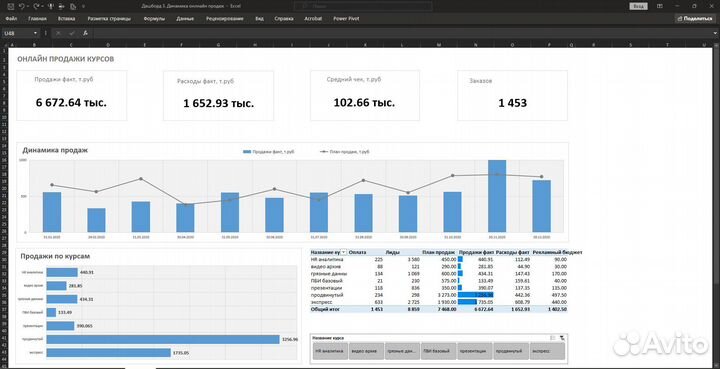
Task: Switch to the Вид tab
Action: [259, 19]
